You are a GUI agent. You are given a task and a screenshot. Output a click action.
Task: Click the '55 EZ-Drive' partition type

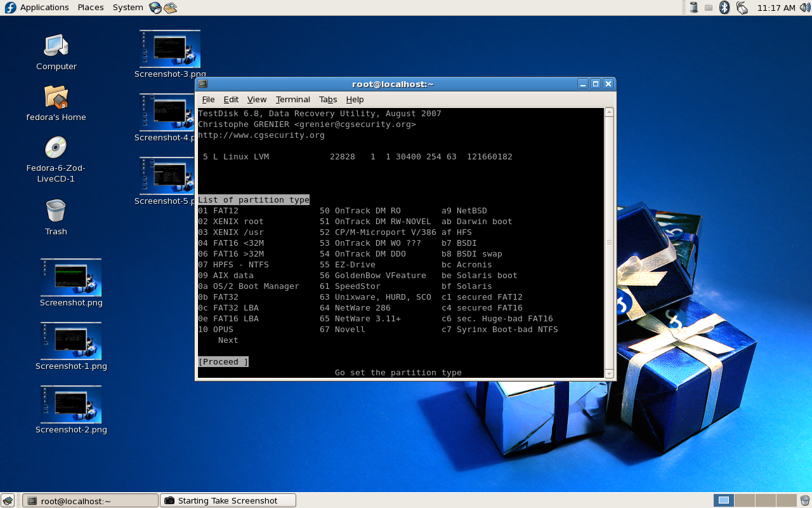348,264
